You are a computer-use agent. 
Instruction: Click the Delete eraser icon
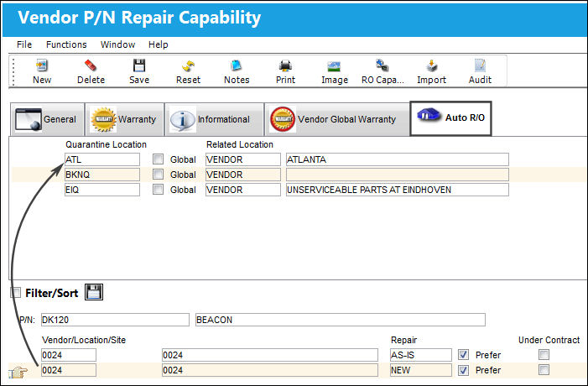[91, 65]
